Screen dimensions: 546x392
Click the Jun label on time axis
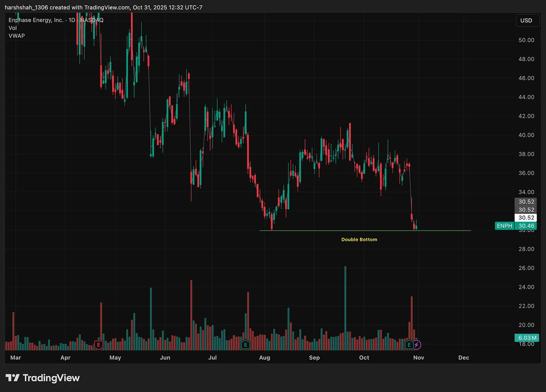(x=165, y=357)
